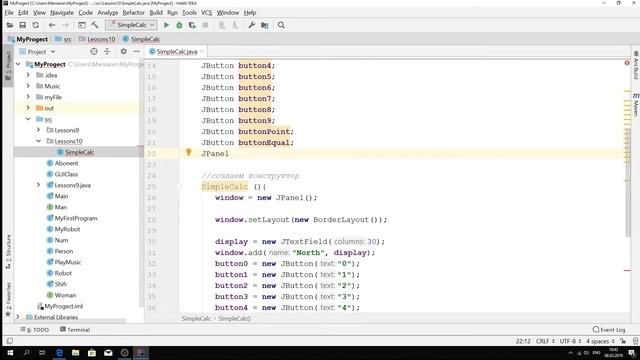640x360 pixels.
Task: Expand the .idea folder
Action: click(x=28, y=75)
